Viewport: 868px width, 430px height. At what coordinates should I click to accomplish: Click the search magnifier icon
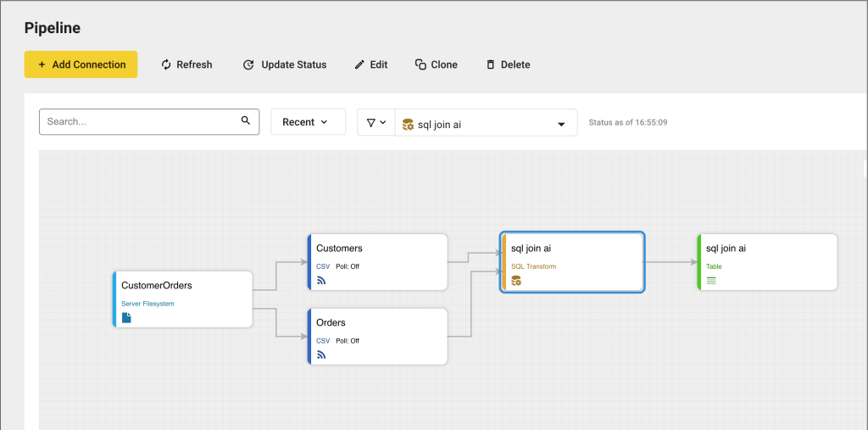click(246, 121)
